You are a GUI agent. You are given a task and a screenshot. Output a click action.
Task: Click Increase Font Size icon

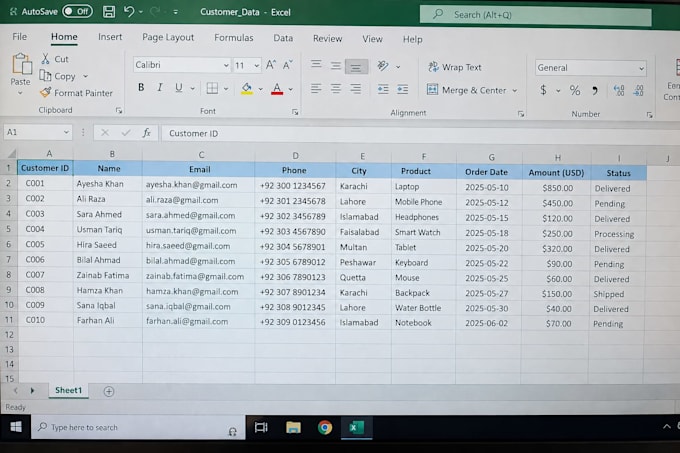click(271, 65)
